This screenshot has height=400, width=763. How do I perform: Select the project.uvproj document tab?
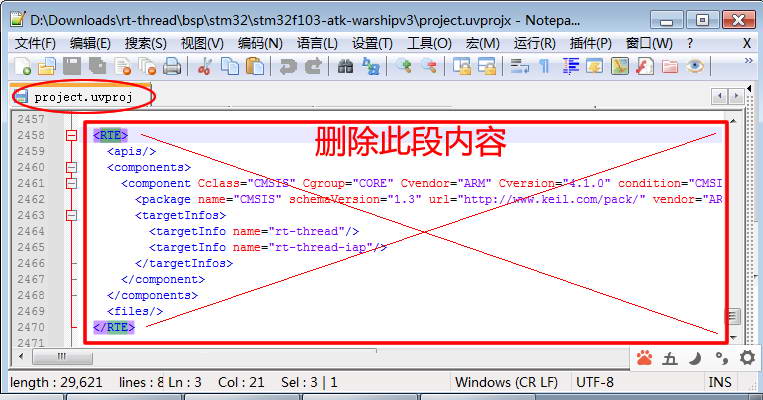[80, 97]
